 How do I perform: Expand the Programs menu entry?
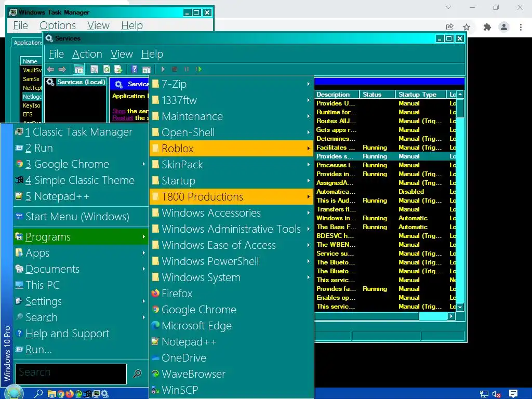coord(81,236)
